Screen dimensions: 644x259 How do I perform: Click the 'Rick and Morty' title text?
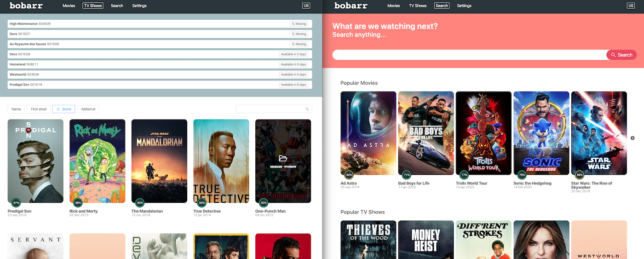(84, 211)
